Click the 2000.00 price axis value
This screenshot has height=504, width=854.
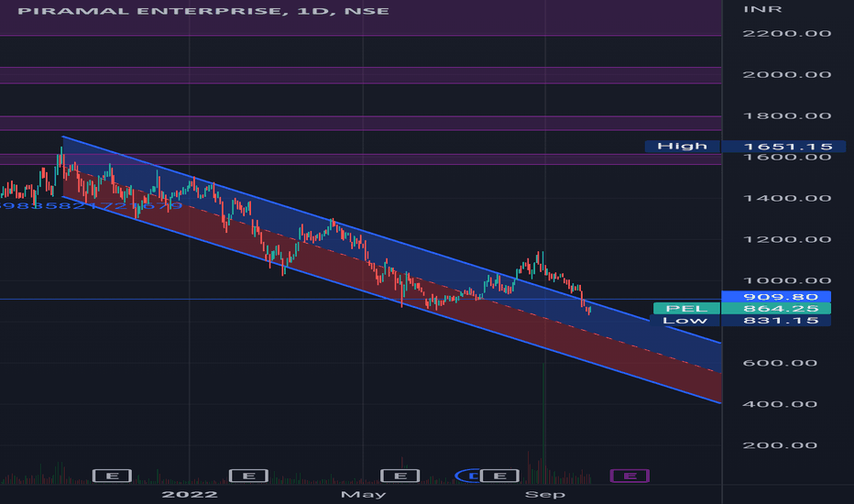coord(787,74)
